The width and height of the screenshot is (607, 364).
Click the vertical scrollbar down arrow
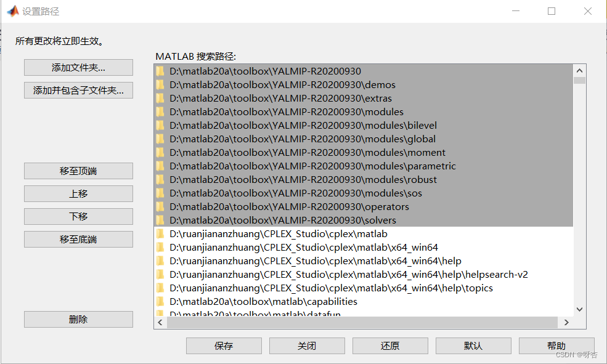pos(579,309)
